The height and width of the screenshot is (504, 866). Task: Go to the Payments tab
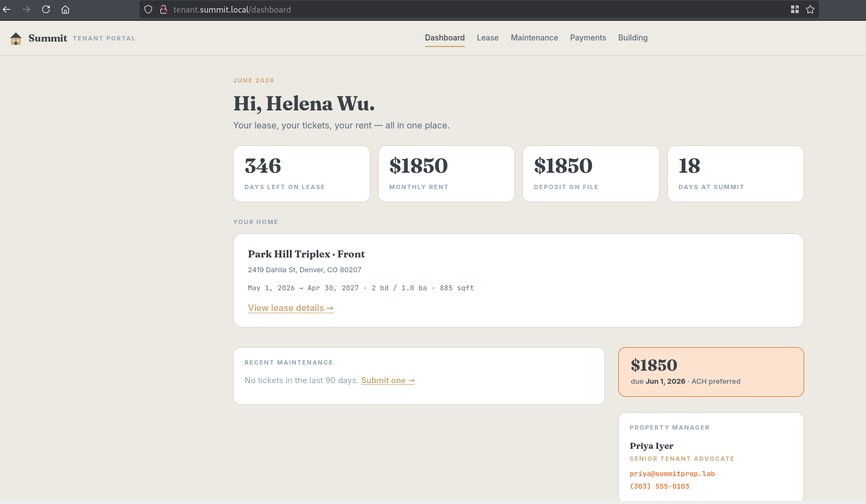(x=588, y=38)
